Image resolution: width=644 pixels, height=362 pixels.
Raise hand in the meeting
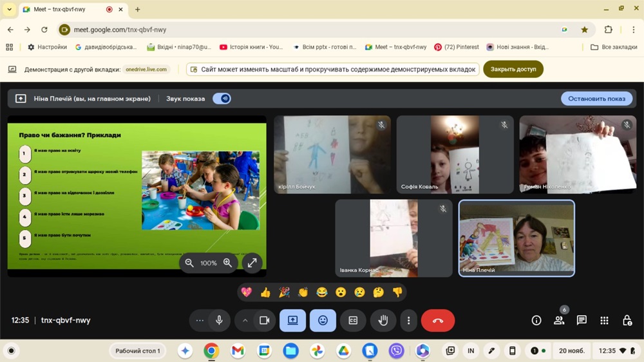click(383, 320)
